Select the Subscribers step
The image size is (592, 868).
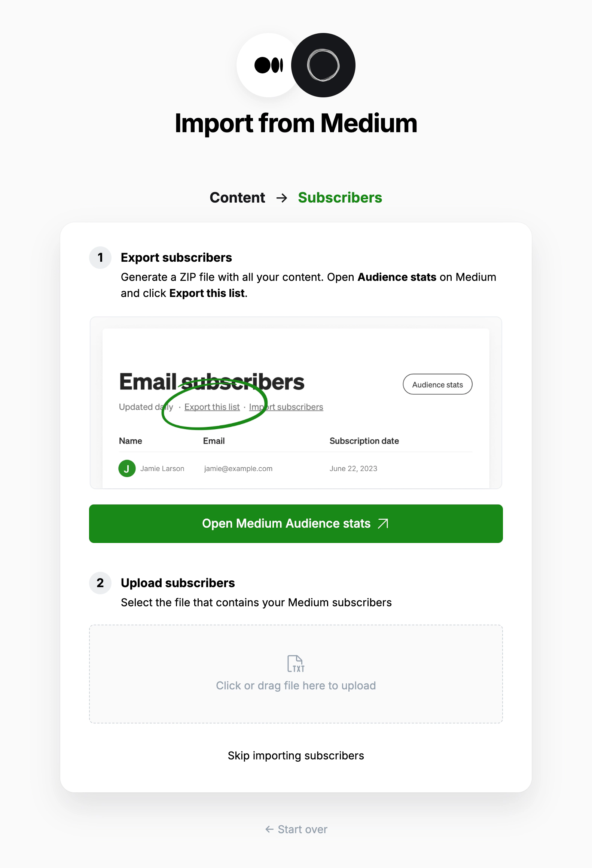(340, 198)
